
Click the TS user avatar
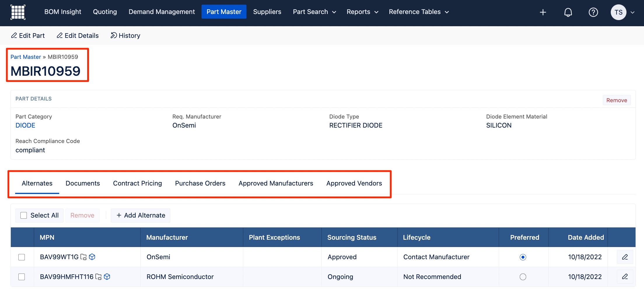click(x=618, y=12)
